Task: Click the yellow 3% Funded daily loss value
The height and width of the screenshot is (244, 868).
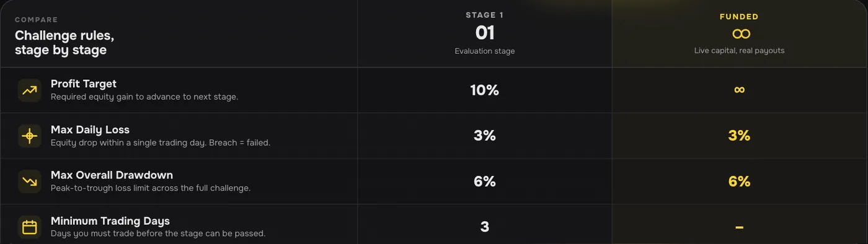Action: tap(740, 136)
